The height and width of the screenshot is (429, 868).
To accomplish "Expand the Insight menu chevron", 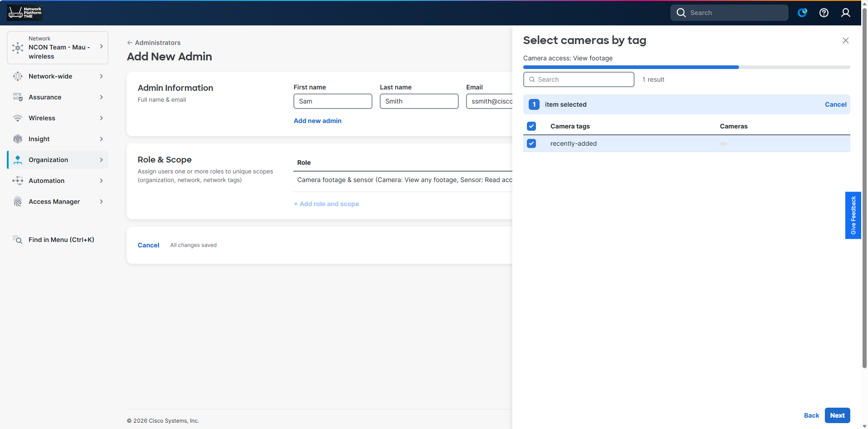I will point(101,139).
